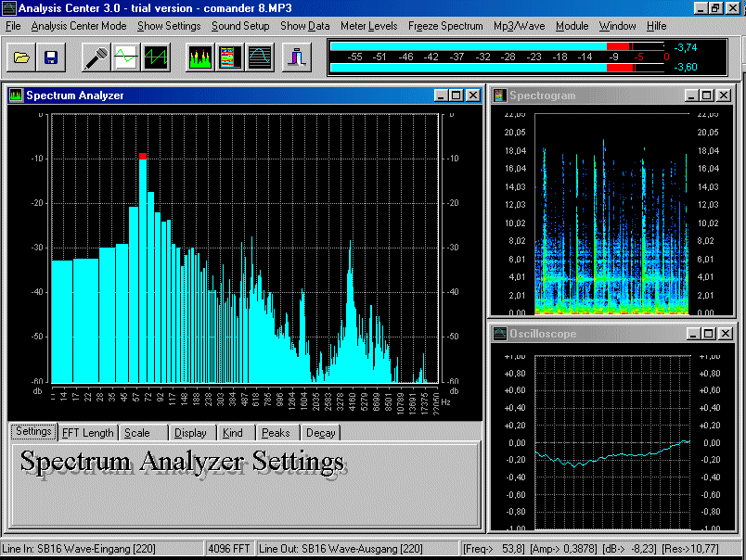The height and width of the screenshot is (560, 746).
Task: Open an audio file
Action: (x=23, y=57)
